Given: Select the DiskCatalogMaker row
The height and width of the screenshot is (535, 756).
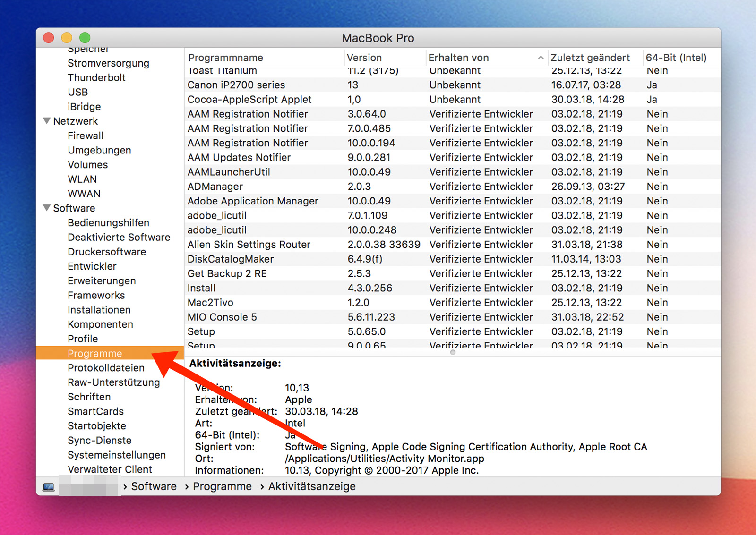Looking at the screenshot, I should coord(453,259).
